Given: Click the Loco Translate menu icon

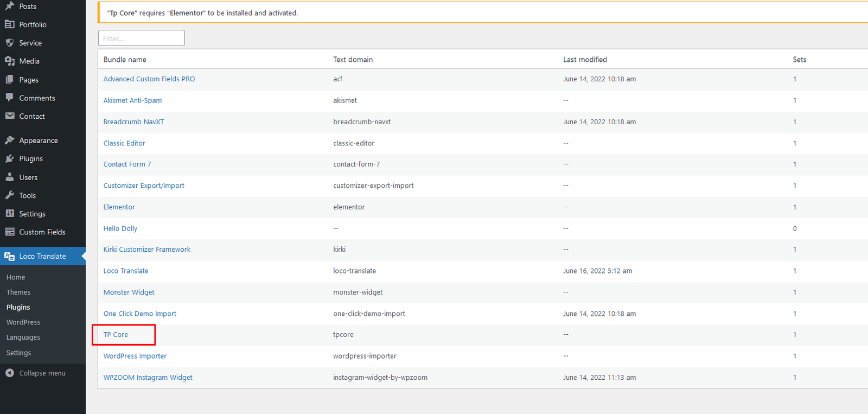Looking at the screenshot, I should [x=10, y=256].
